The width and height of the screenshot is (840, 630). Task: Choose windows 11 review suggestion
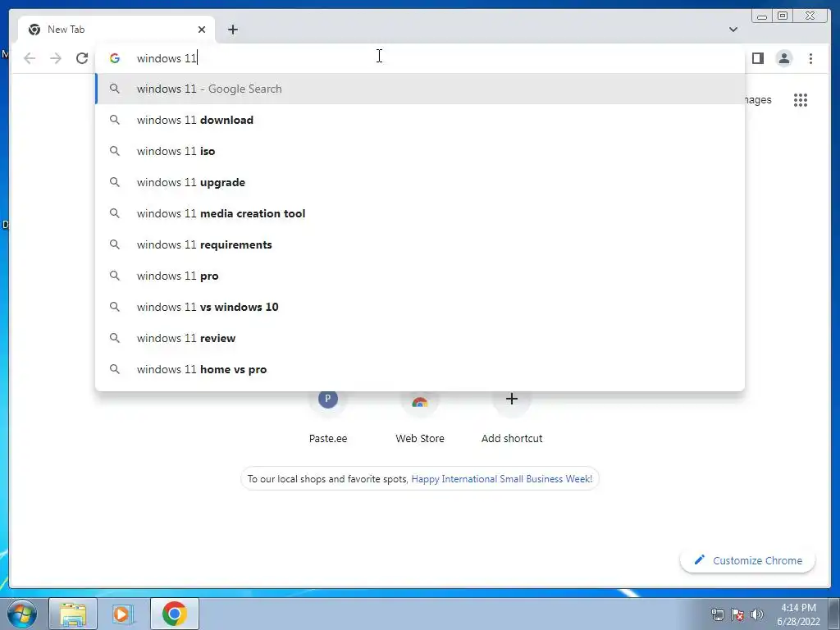click(420, 338)
